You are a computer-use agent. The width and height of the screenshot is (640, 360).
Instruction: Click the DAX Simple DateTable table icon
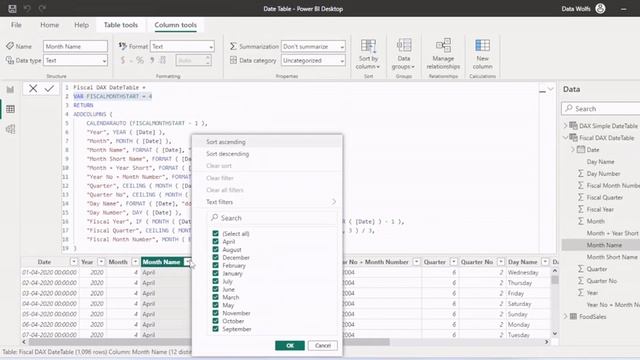coord(573,126)
